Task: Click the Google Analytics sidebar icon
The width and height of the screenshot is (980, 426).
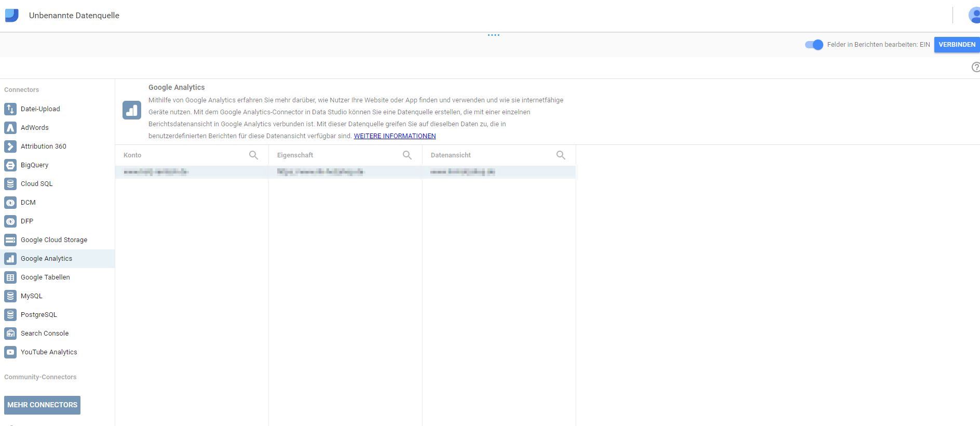Action: pos(10,259)
